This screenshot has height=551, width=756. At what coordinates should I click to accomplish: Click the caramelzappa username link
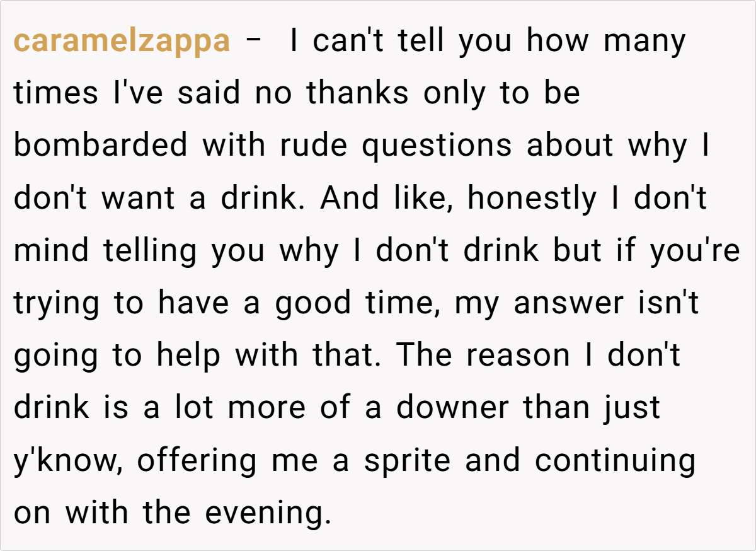[122, 42]
